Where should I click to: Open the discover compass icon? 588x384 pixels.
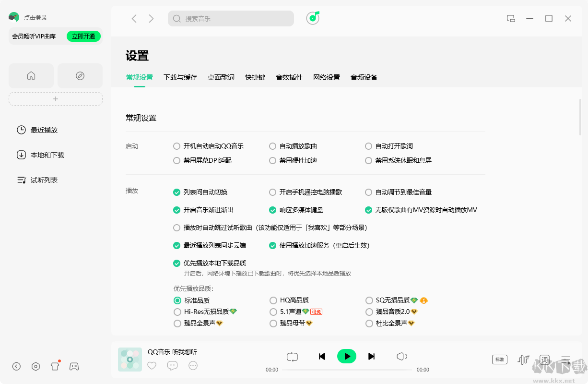(80, 76)
